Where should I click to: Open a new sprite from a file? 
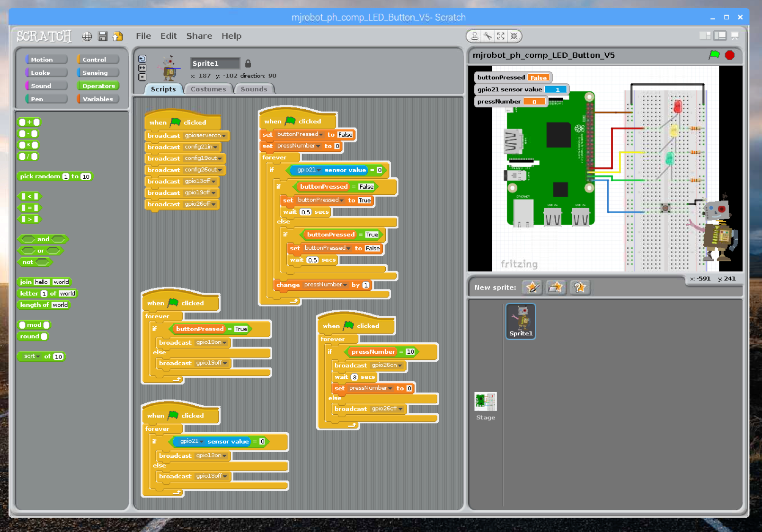[556, 287]
